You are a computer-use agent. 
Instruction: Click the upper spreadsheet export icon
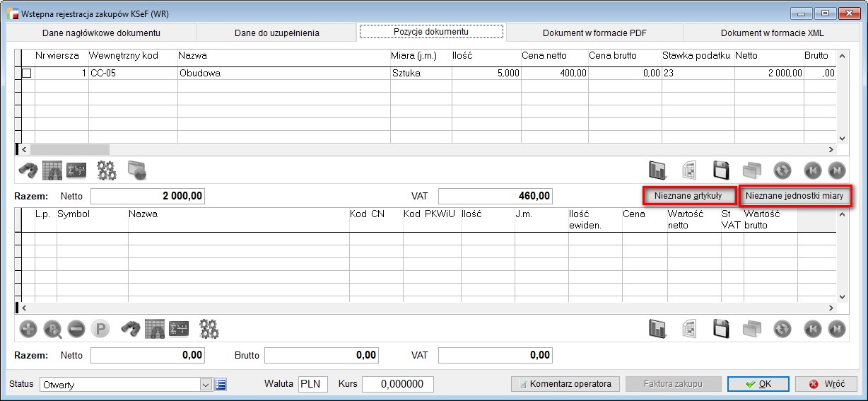(x=689, y=170)
